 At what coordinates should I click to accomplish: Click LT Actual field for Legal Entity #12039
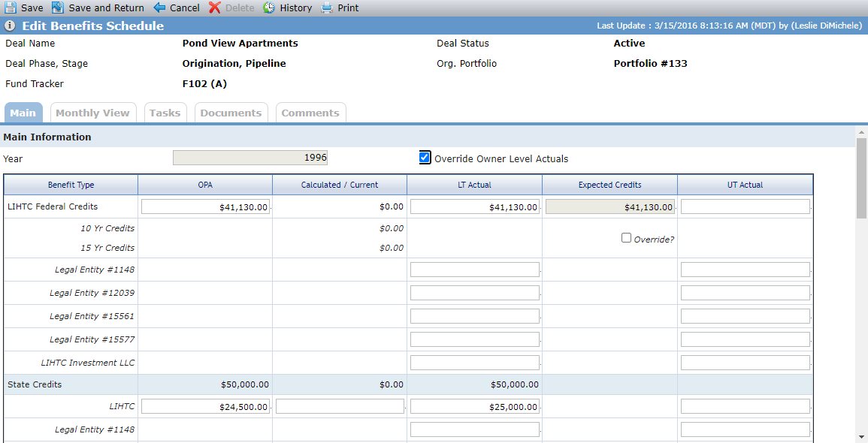pyautogui.click(x=475, y=293)
